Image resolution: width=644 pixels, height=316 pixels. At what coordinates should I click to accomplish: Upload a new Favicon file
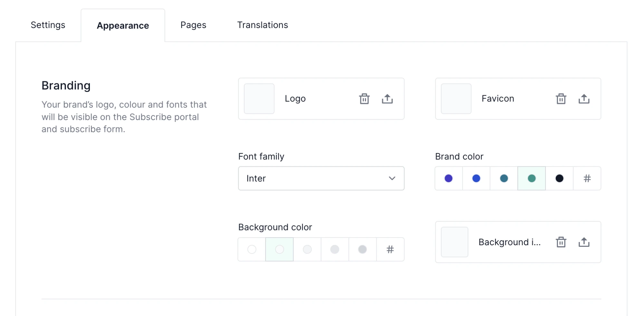click(x=583, y=99)
